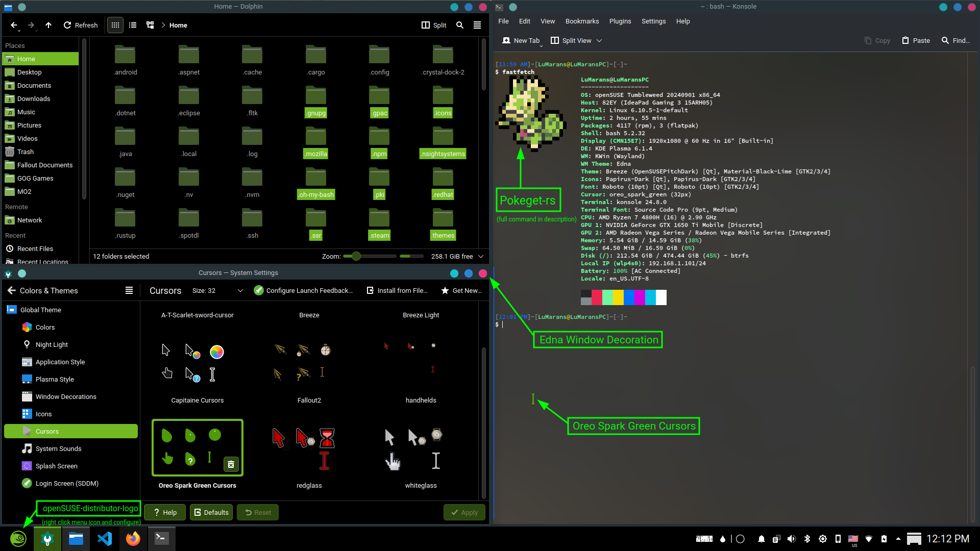Switch Dolphin to compact list view

click(x=133, y=25)
